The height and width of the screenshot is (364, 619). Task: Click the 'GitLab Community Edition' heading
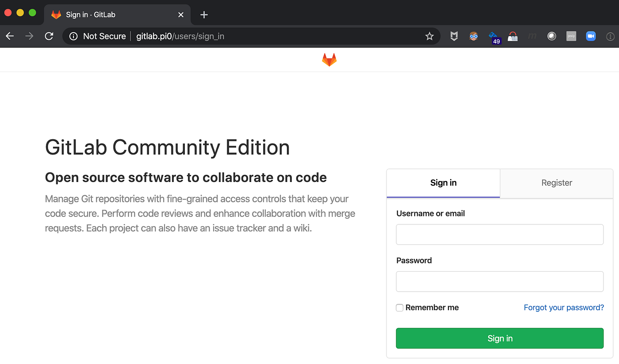pyautogui.click(x=168, y=147)
